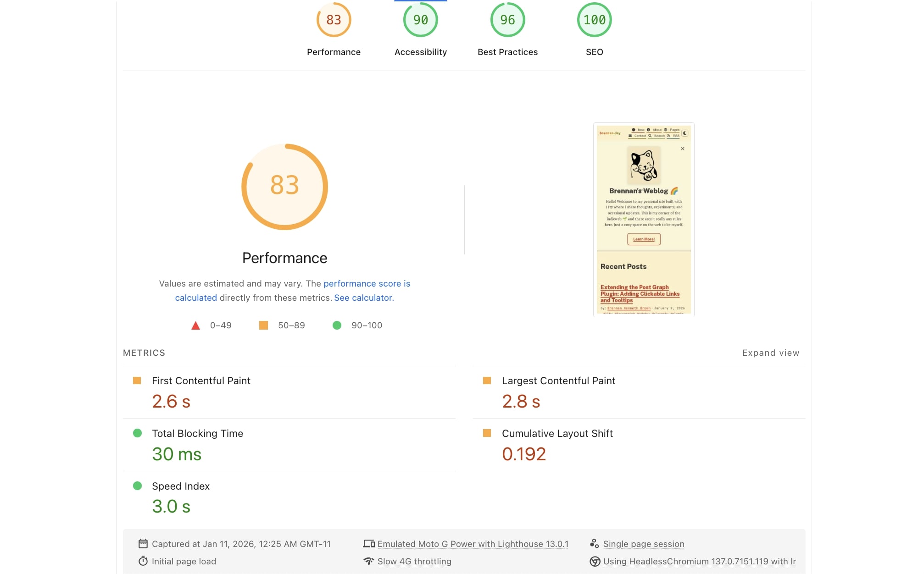This screenshot has width=924, height=574.
Task: Click the red triangle in the 0–49 legend
Action: click(195, 325)
